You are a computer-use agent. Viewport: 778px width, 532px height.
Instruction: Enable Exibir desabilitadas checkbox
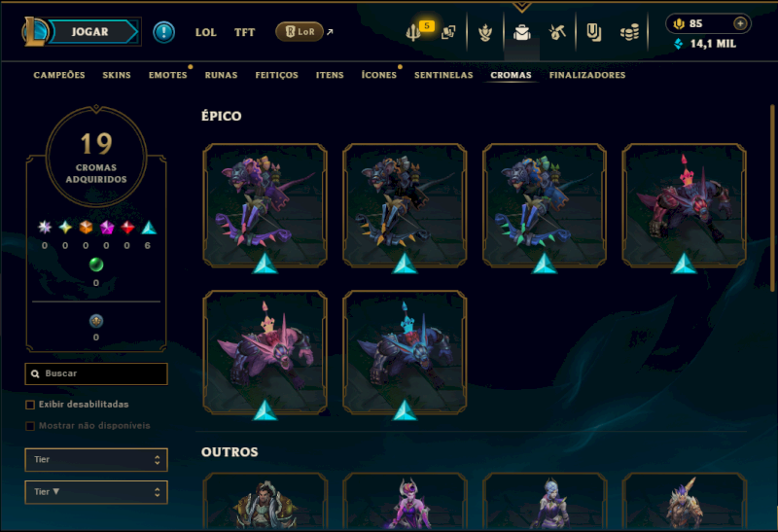click(30, 405)
